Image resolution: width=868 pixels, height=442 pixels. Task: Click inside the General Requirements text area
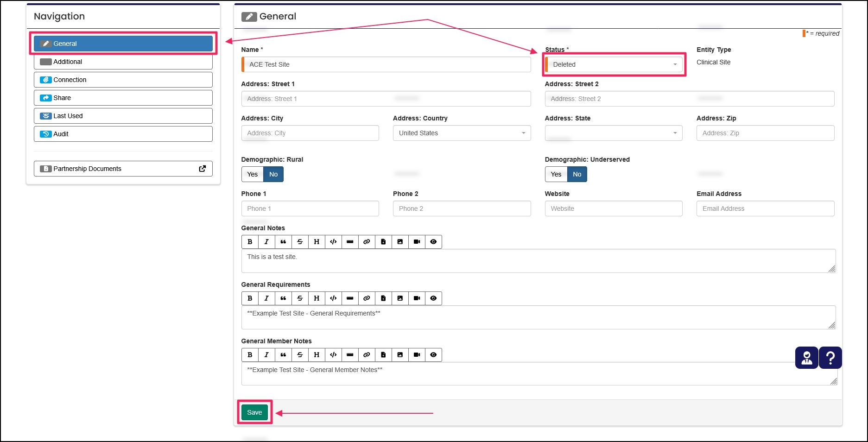tap(539, 317)
